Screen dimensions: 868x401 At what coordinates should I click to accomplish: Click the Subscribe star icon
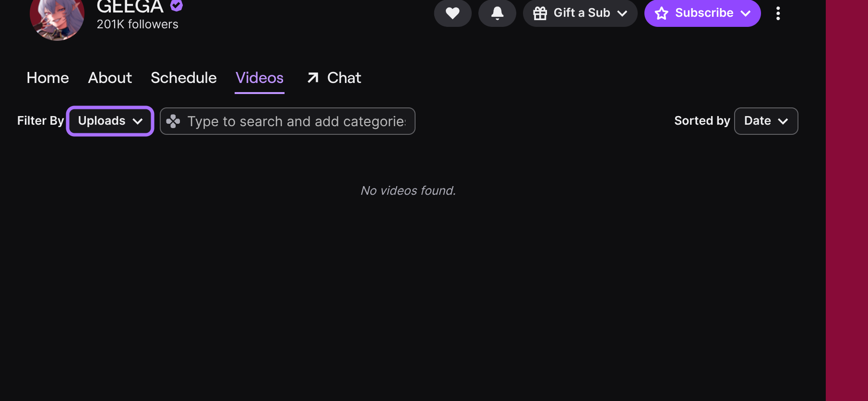pyautogui.click(x=662, y=13)
